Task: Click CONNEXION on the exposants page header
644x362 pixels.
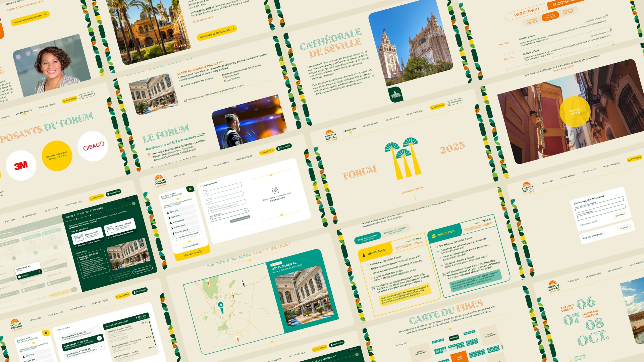Action: pos(87,96)
